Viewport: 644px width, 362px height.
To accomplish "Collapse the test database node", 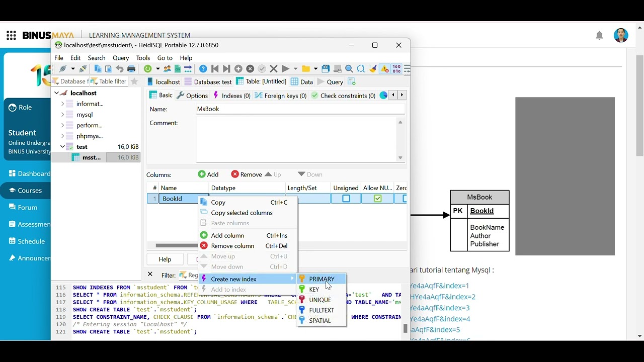I will (x=62, y=146).
